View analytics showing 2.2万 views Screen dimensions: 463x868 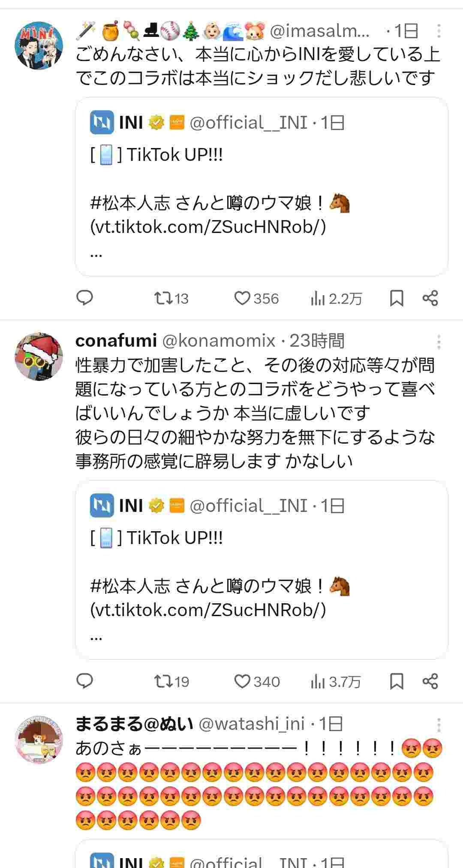pos(336,298)
